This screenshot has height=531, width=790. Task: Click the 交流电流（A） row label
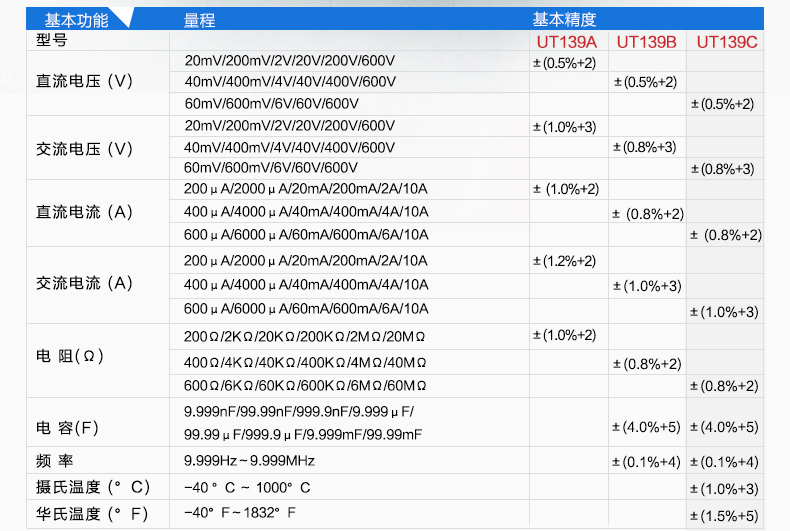click(84, 283)
